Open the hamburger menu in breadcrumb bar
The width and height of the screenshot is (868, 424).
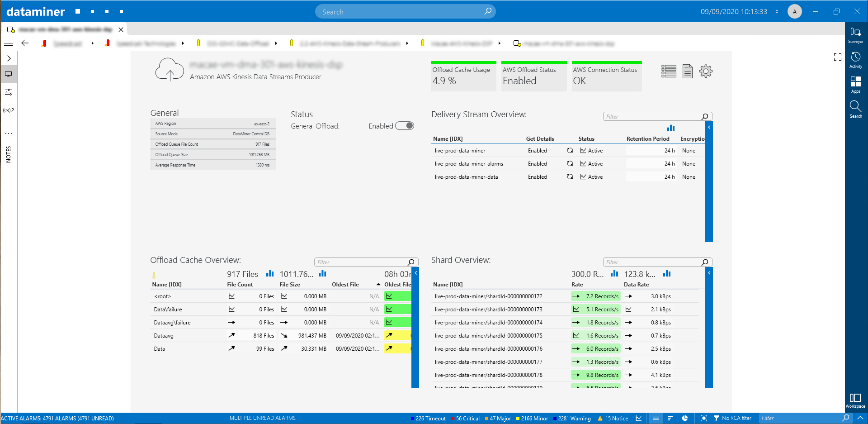click(9, 43)
